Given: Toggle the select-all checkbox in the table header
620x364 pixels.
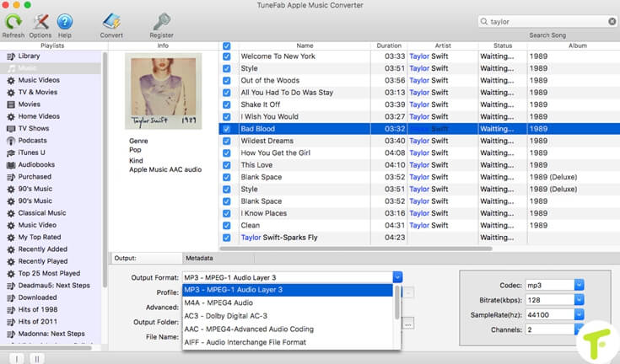Looking at the screenshot, I should [x=226, y=45].
